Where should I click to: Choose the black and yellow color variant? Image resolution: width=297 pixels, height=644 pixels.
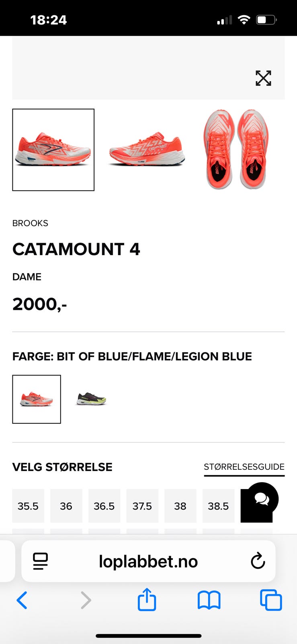pos(91,399)
